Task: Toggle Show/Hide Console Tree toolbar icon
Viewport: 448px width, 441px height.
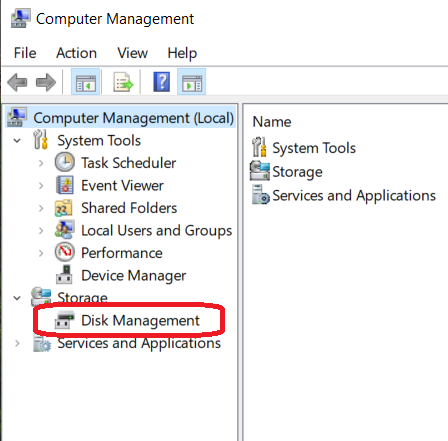Action: click(86, 82)
